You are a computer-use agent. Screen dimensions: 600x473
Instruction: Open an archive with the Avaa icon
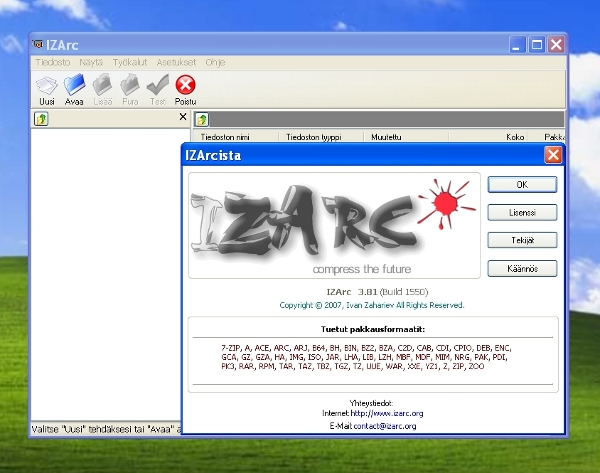tap(74, 90)
